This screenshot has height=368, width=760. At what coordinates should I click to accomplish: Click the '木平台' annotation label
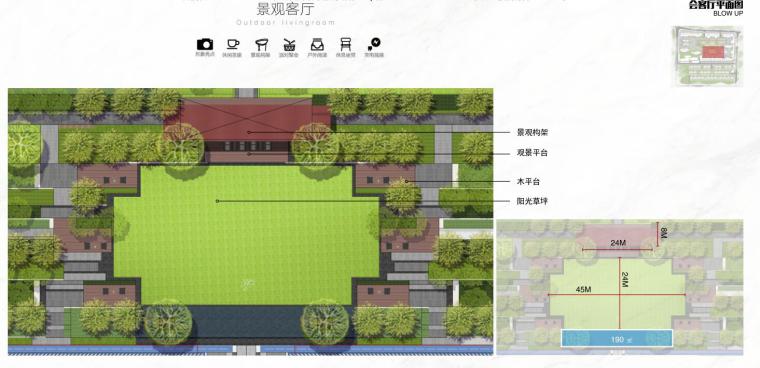pos(528,182)
